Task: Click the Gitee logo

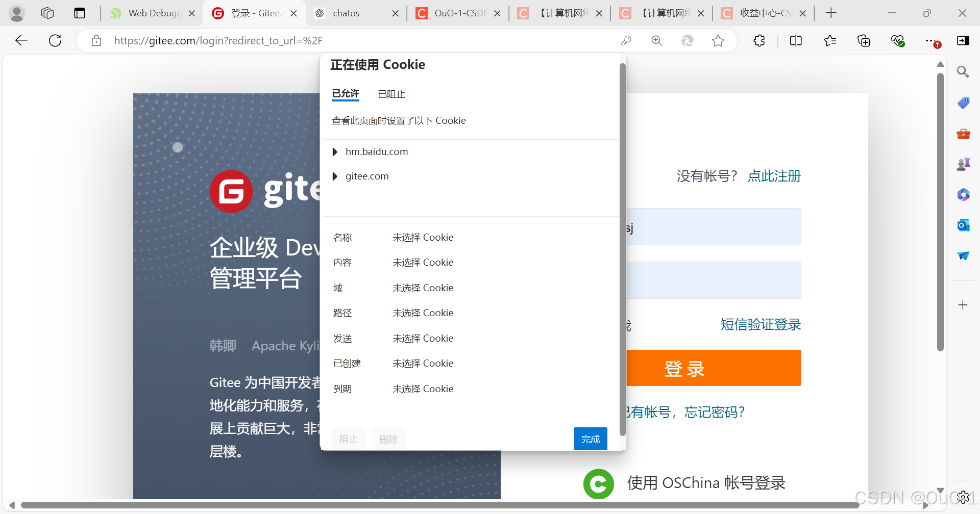Action: [x=231, y=192]
